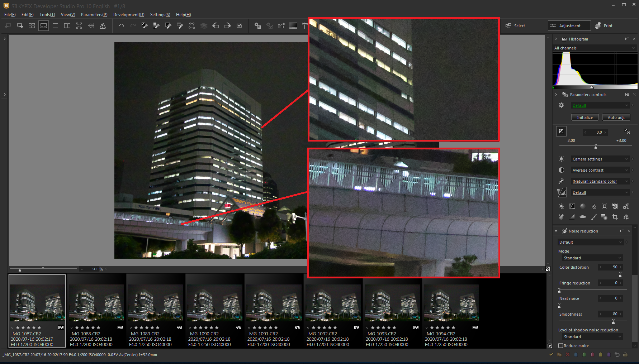The width and height of the screenshot is (639, 364).
Task: Open the File menu
Action: point(10,15)
